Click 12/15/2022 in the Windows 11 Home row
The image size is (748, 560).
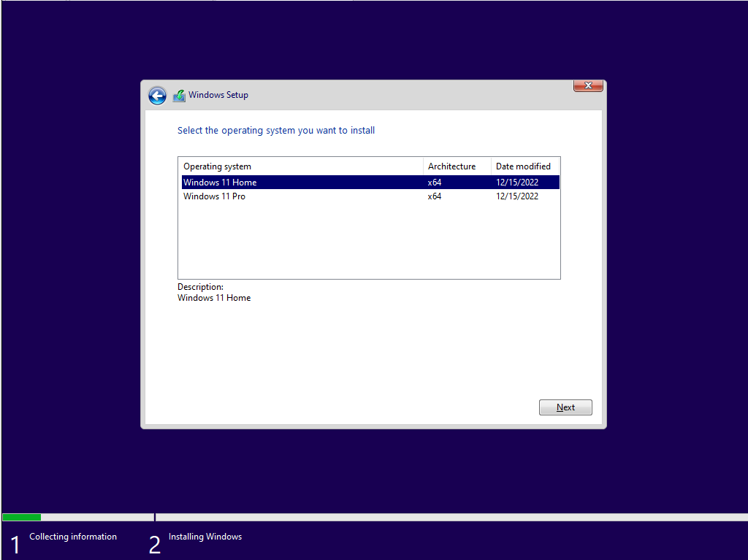click(516, 183)
